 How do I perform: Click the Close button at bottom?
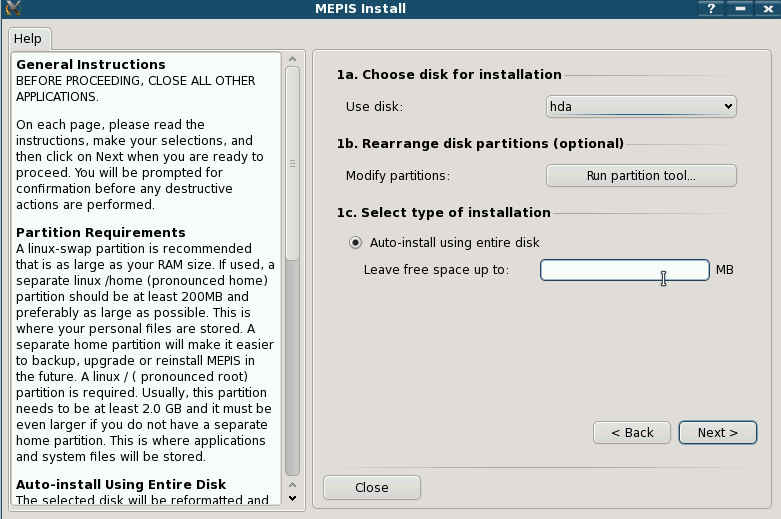pos(372,488)
